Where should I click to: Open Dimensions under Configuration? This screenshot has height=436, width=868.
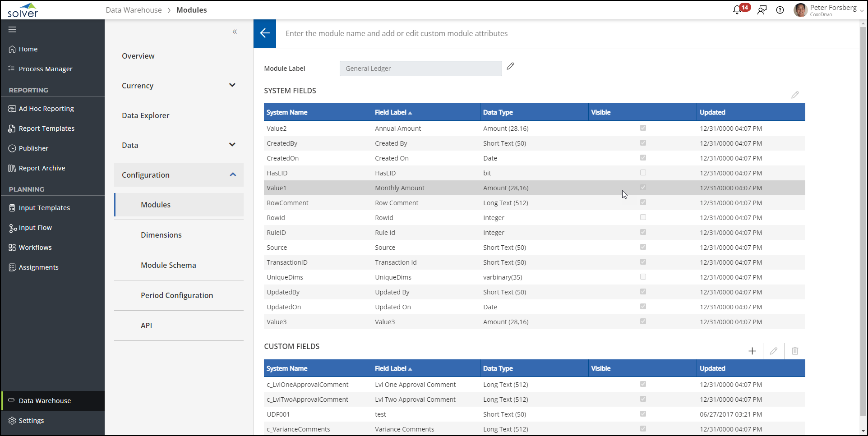coord(161,235)
